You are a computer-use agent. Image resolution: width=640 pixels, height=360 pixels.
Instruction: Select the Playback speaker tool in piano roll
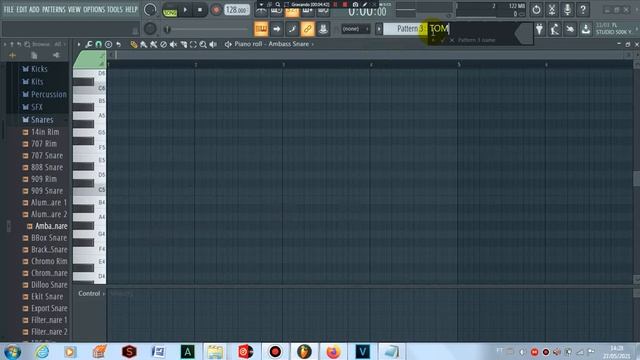tap(213, 44)
